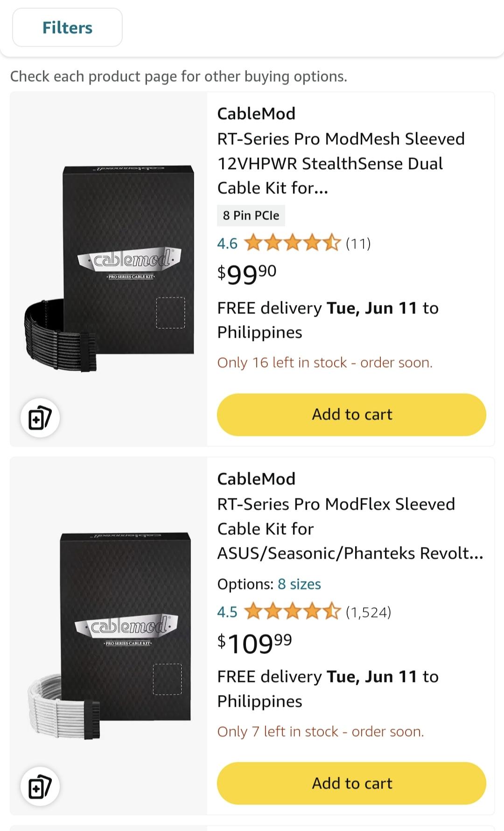The image size is (504, 831).
Task: Tap the first CableMod brand name
Action: click(256, 114)
